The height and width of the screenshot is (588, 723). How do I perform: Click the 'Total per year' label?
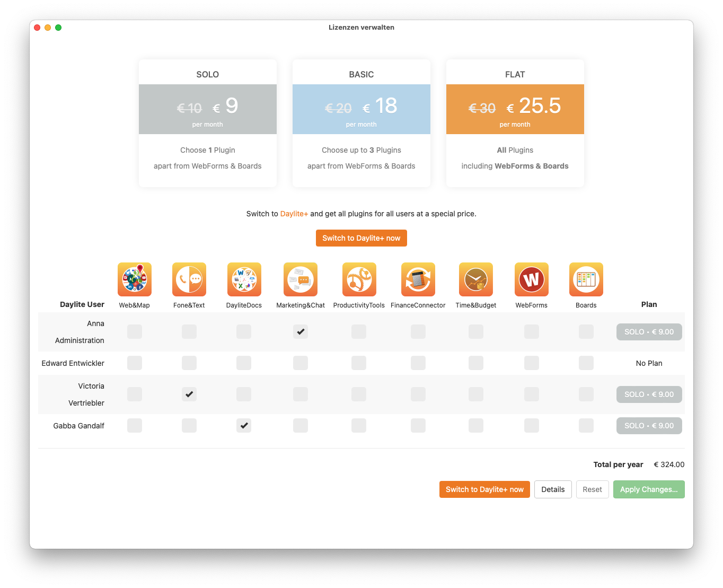click(618, 464)
